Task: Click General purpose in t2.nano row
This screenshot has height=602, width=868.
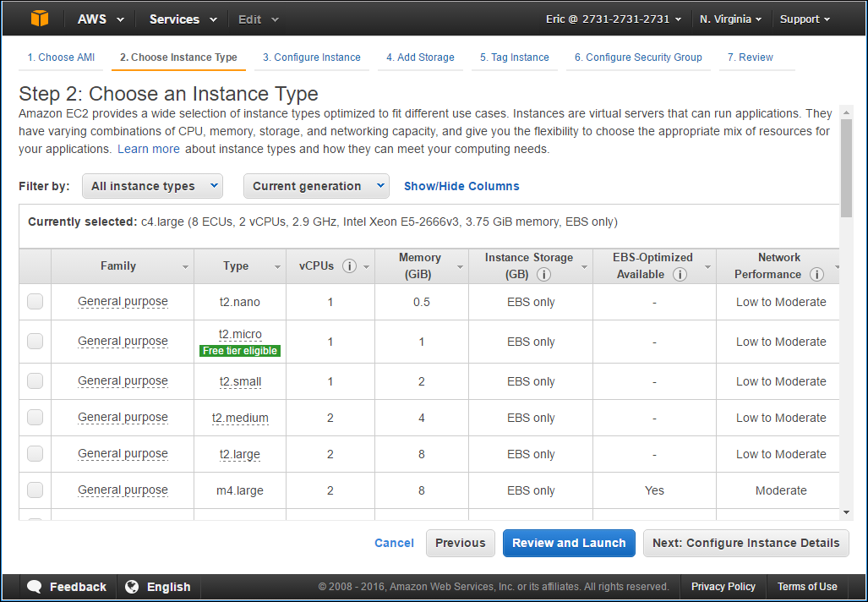Action: (x=123, y=302)
